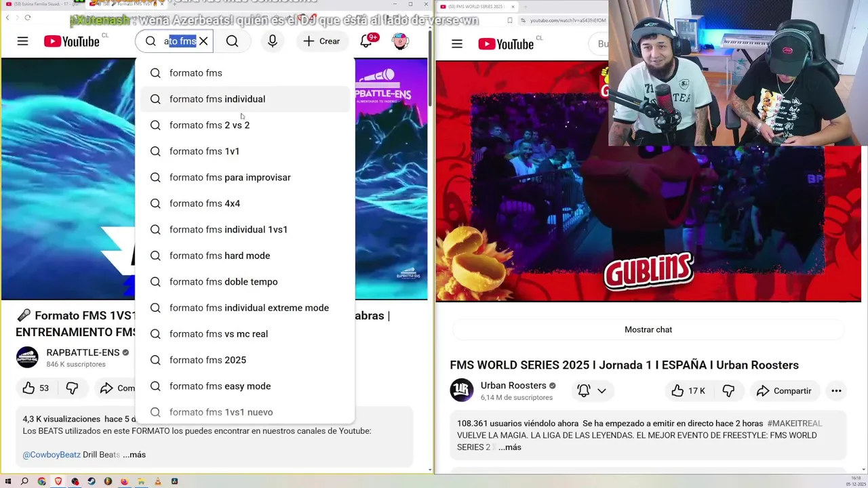Open a new tab in the right browser window

pos(526,7)
